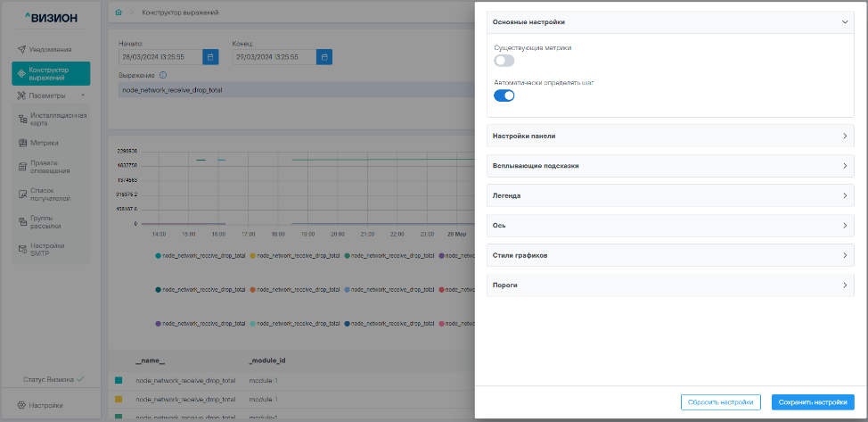The image size is (868, 422).
Task: Open calendar picker for Конец date
Action: [324, 57]
